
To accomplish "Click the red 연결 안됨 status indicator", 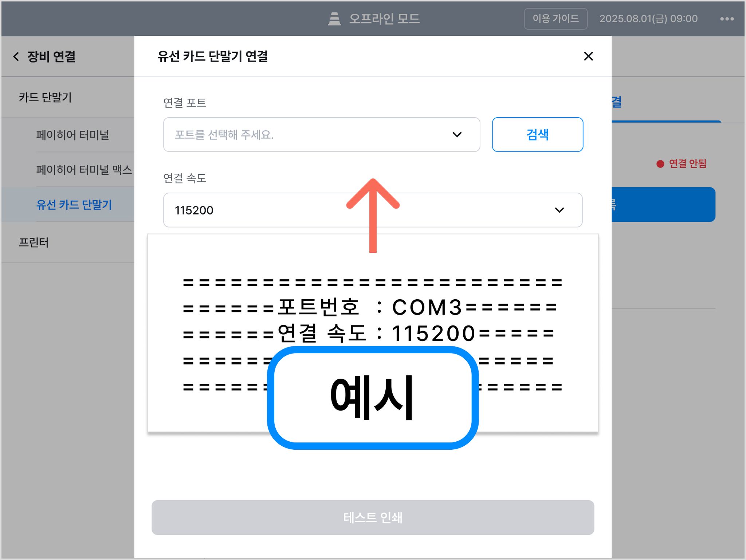I will (x=681, y=163).
